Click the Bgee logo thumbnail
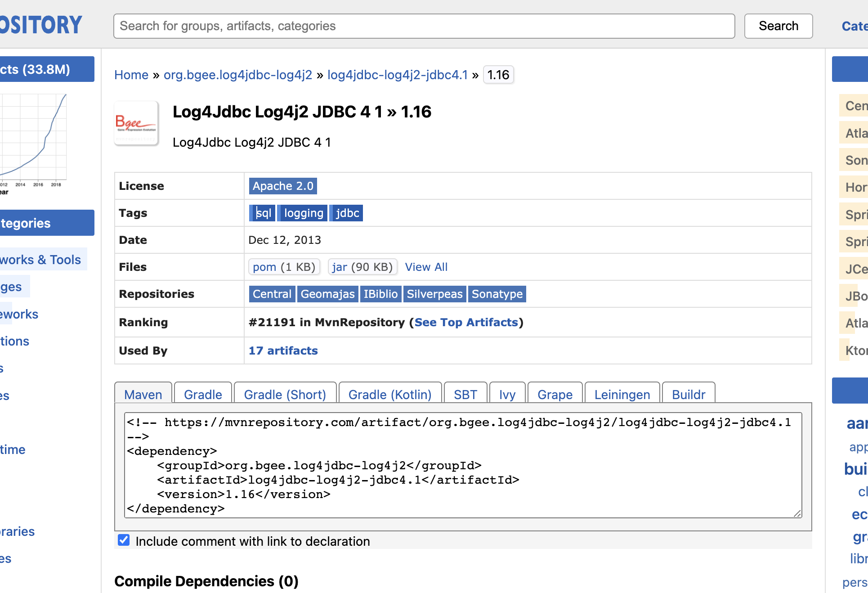This screenshot has width=868, height=593. click(136, 123)
